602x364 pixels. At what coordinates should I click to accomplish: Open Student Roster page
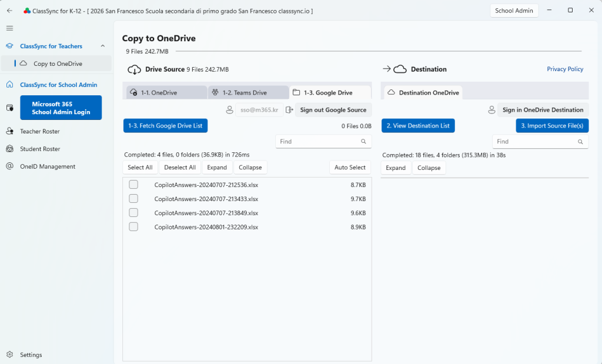click(x=40, y=149)
